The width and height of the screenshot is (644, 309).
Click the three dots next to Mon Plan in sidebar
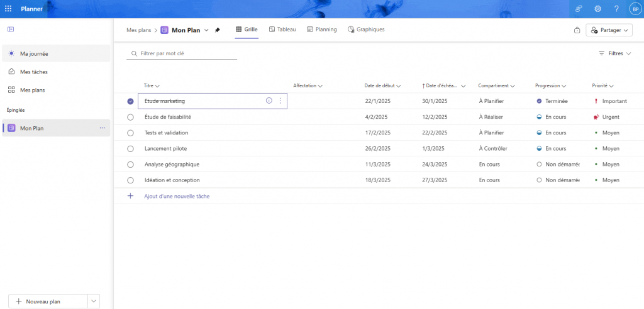pyautogui.click(x=102, y=128)
